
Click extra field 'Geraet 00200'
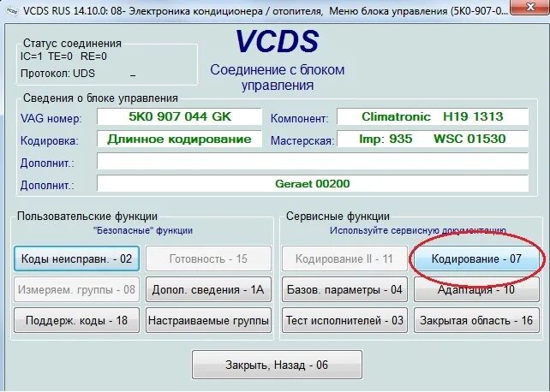point(313,183)
